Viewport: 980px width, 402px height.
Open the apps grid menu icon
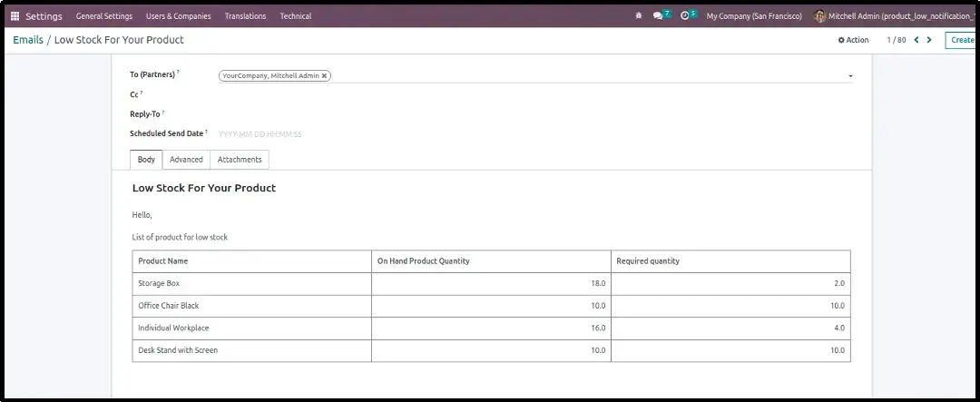[x=15, y=16]
